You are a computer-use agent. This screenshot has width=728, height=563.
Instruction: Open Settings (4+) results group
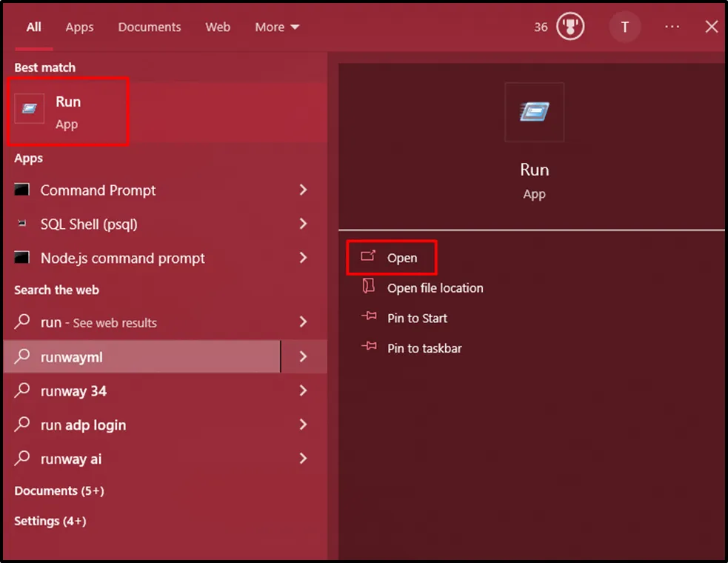(50, 522)
